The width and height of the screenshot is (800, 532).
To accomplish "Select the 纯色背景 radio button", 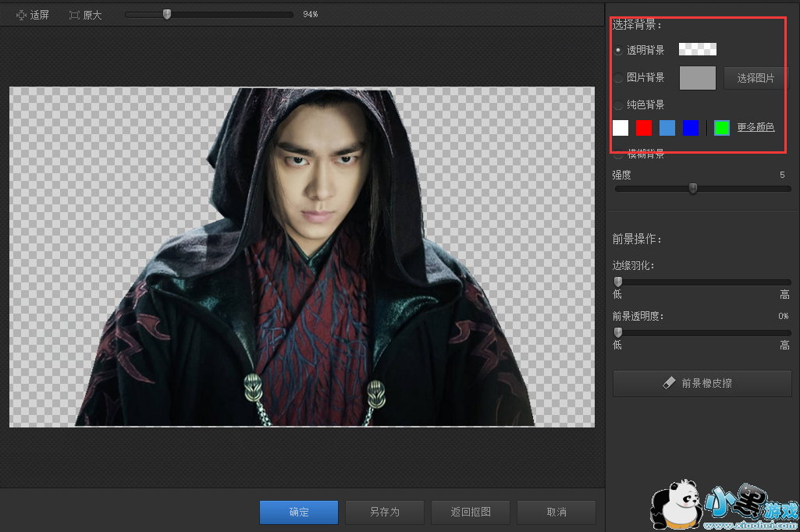I will tap(618, 105).
